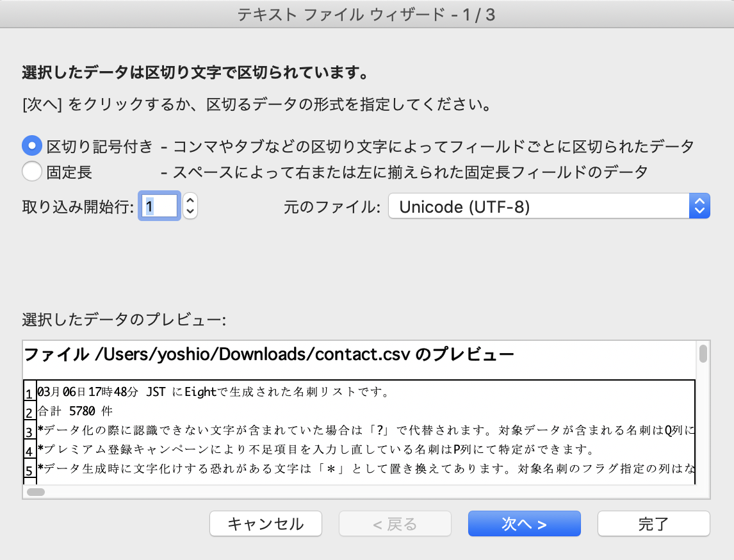The image size is (734, 560).
Task: Decrement the start row using the down stepper
Action: coord(190,211)
